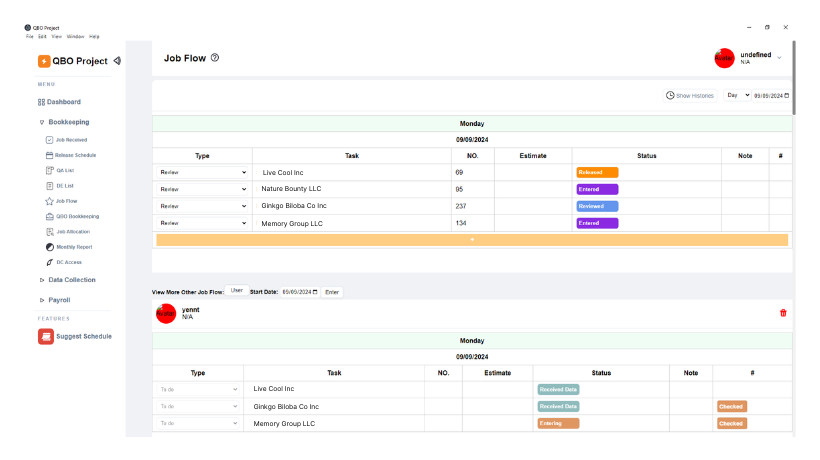
Task: Open the File menu
Action: click(x=30, y=36)
